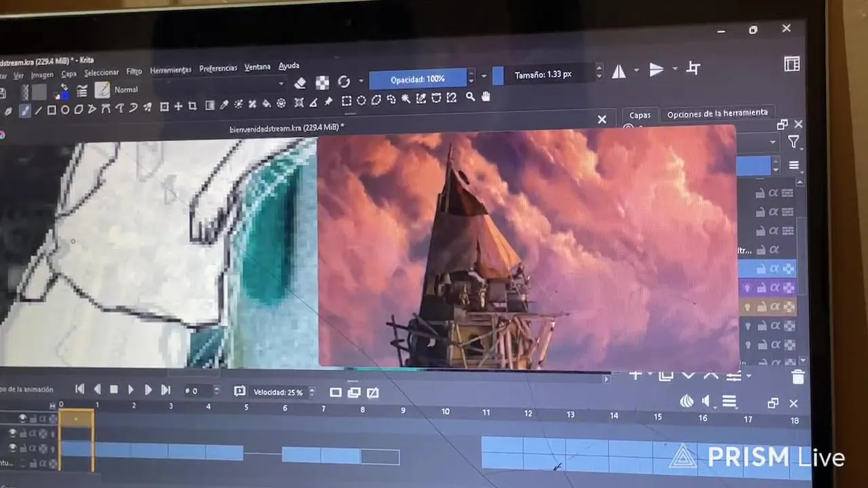Switch to the Capas tab

639,115
